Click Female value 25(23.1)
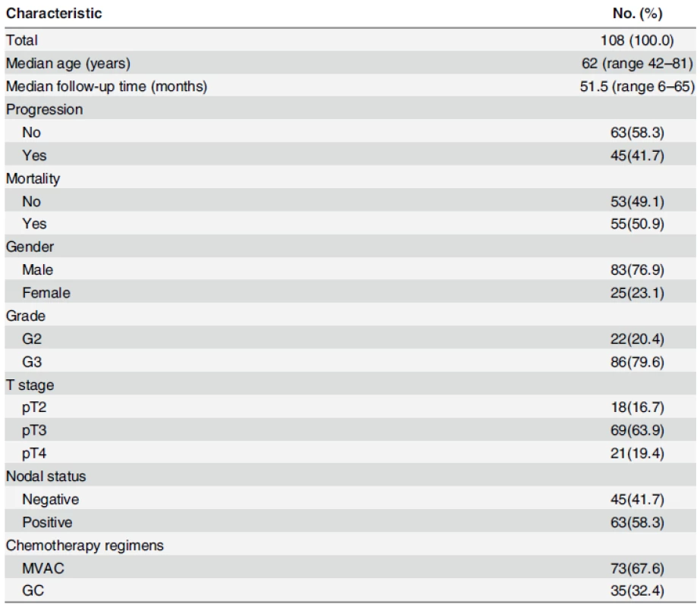The image size is (700, 607). pyautogui.click(x=637, y=293)
